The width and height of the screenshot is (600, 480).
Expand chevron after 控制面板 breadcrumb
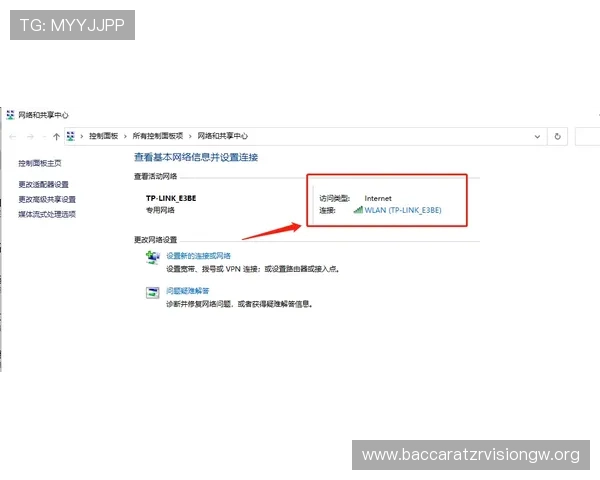(125, 136)
